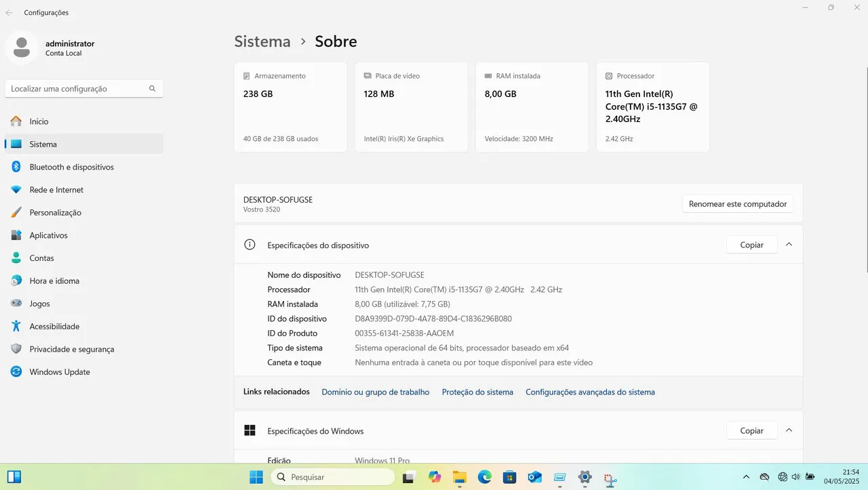Click the Aplicativos icon
Image resolution: width=868 pixels, height=490 pixels.
click(16, 235)
